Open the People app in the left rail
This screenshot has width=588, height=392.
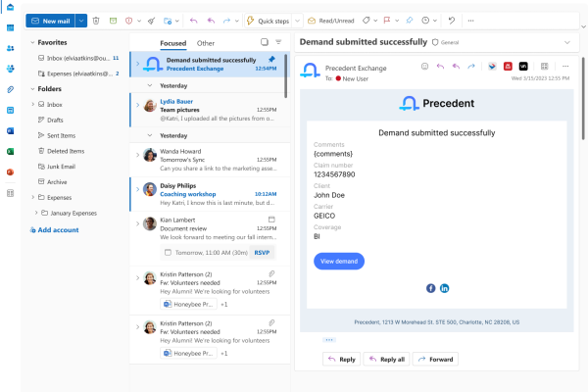pos(11,48)
